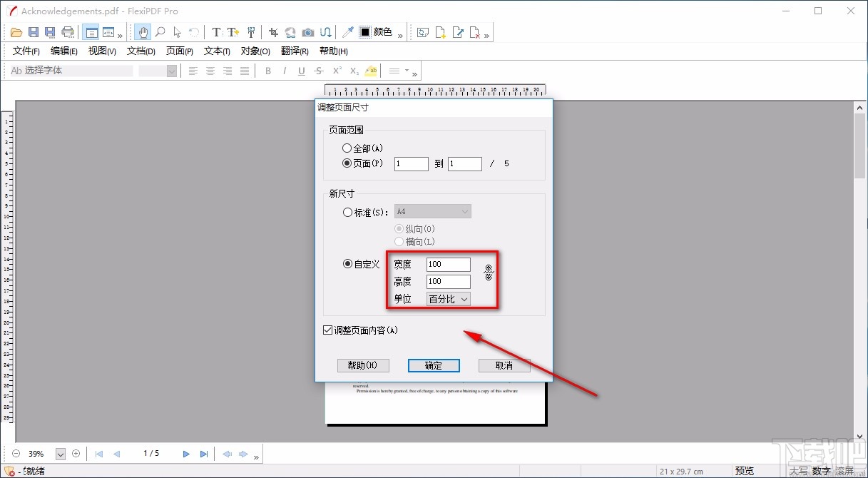868x478 pixels.
Task: Click the 取消 button
Action: click(x=504, y=365)
